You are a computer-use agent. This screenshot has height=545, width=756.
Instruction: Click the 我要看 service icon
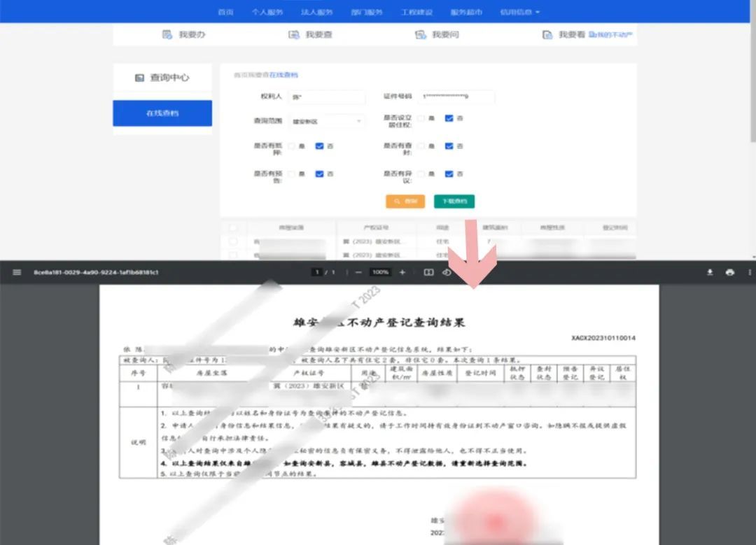pyautogui.click(x=548, y=33)
